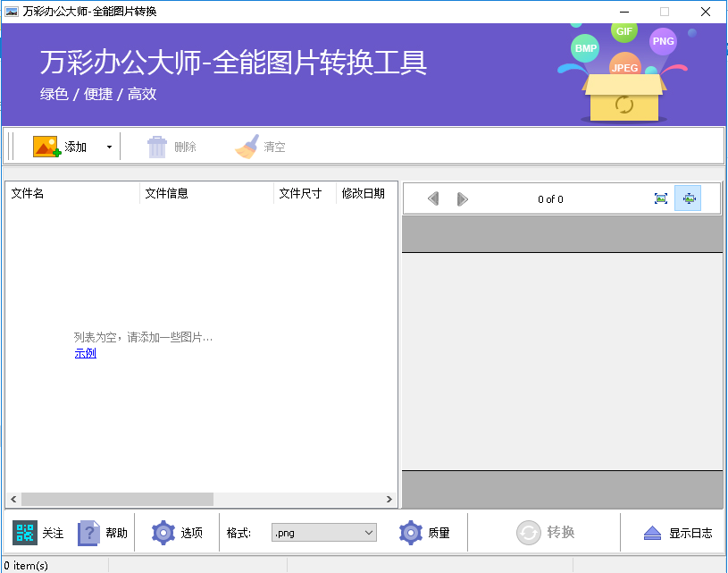Open settings via the 选项 gear icon

164,533
